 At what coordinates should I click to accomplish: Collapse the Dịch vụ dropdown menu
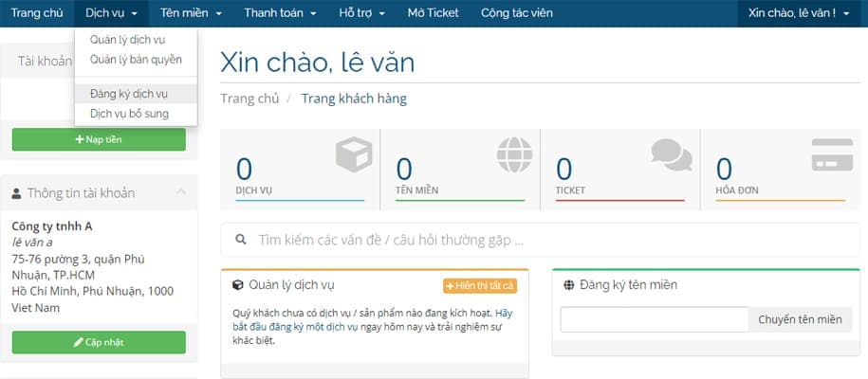point(111,12)
